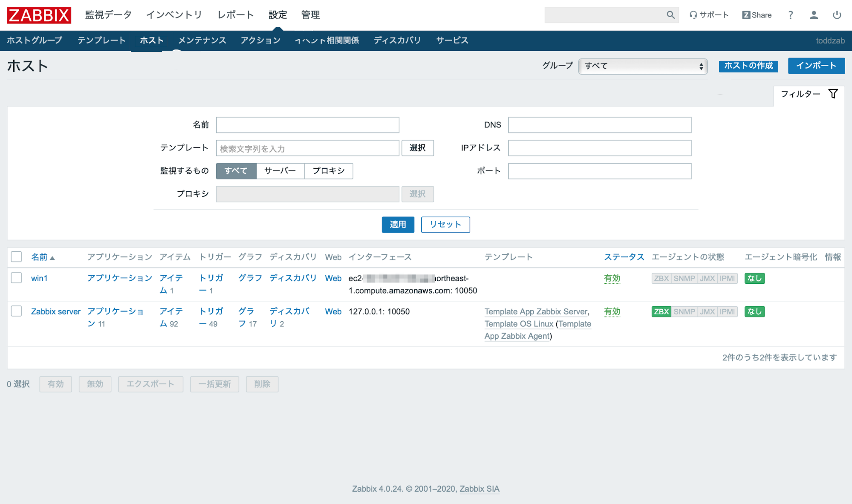Open ディスカバリ link for win1
This screenshot has height=504, width=852.
293,278
